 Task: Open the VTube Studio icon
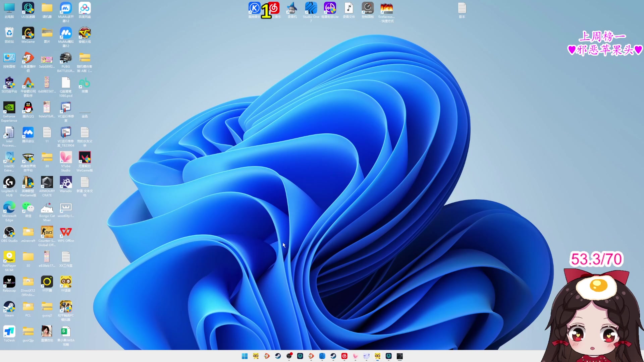pos(66,162)
